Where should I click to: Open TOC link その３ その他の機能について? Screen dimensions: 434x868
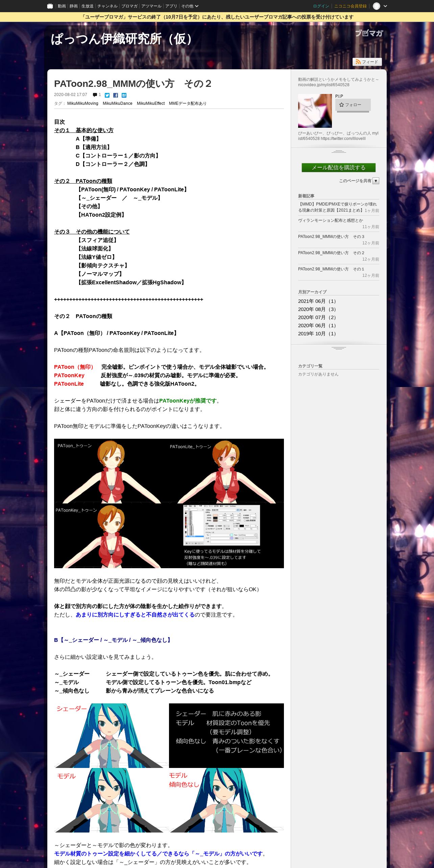92,232
